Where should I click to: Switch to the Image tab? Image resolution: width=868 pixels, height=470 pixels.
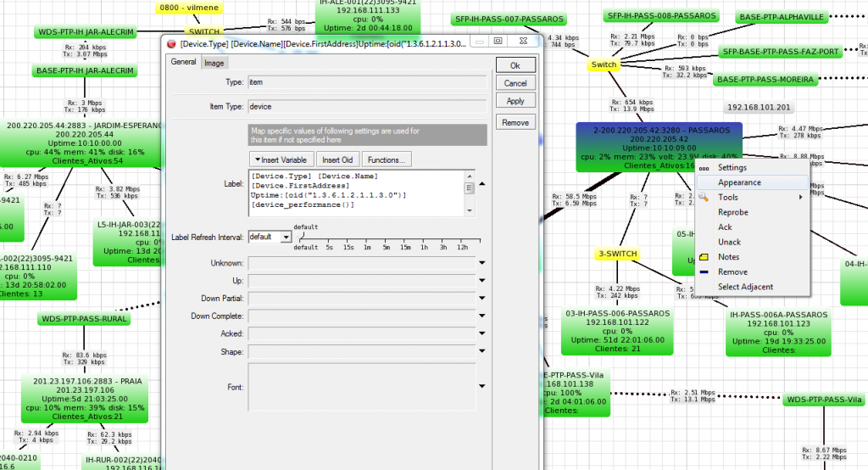click(214, 63)
